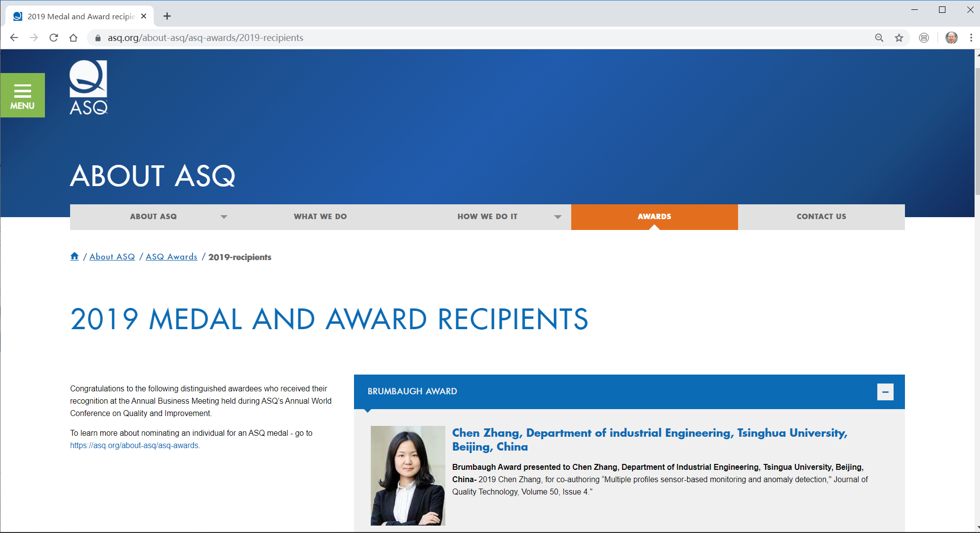This screenshot has height=533, width=980.
Task: Collapse the Brumbaugh Award section
Action: (885, 392)
